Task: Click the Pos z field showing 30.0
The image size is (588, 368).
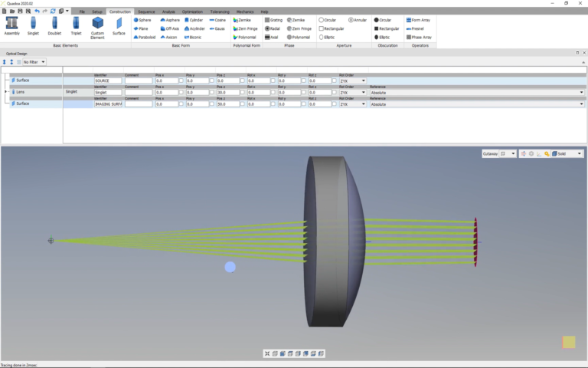Action: click(227, 92)
